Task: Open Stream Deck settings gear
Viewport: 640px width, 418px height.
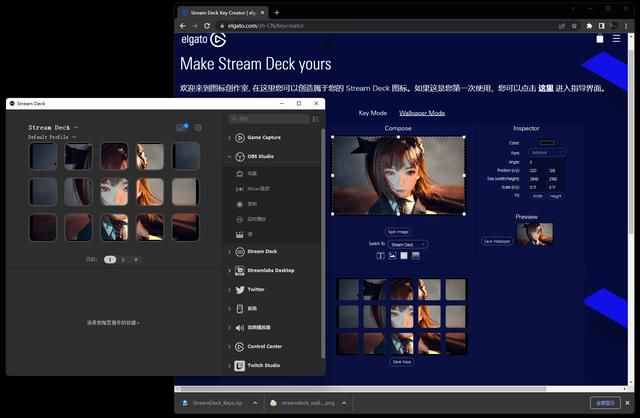Action: click(x=198, y=128)
